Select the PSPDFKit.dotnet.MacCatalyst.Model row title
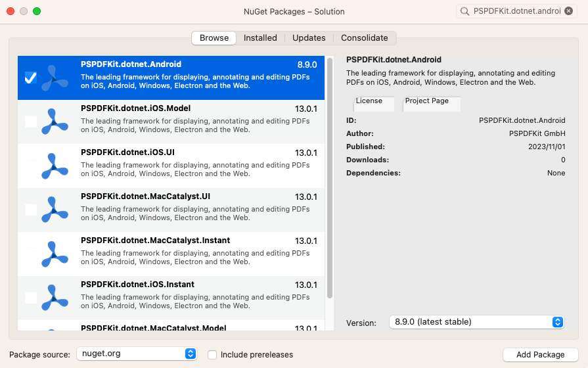This screenshot has height=368, width=588. tap(154, 327)
